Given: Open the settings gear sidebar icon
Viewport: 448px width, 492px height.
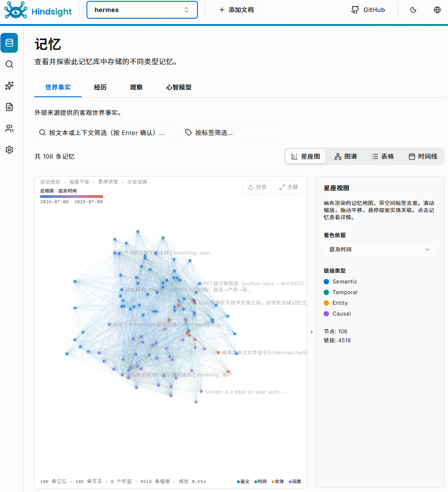Looking at the screenshot, I should 9,150.
